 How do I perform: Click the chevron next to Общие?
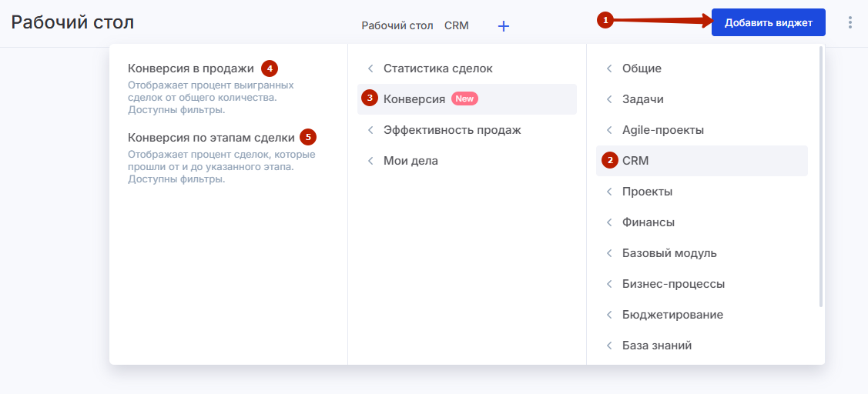[x=609, y=68]
